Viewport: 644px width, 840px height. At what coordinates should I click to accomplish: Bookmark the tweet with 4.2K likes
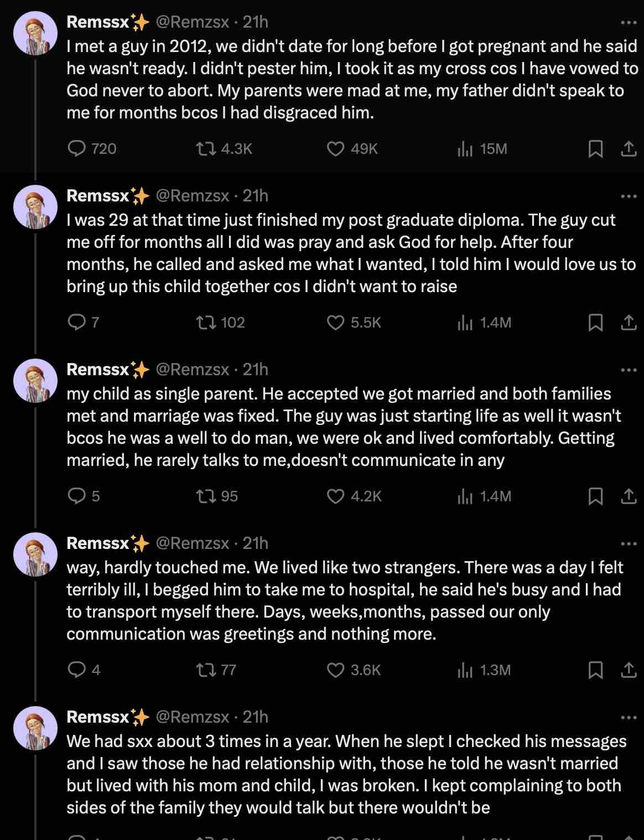[595, 496]
